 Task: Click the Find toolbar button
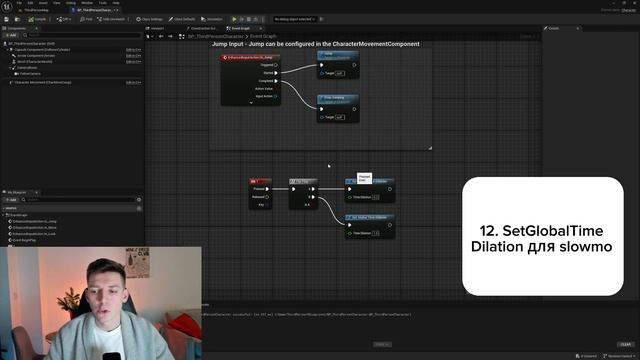coord(86,19)
